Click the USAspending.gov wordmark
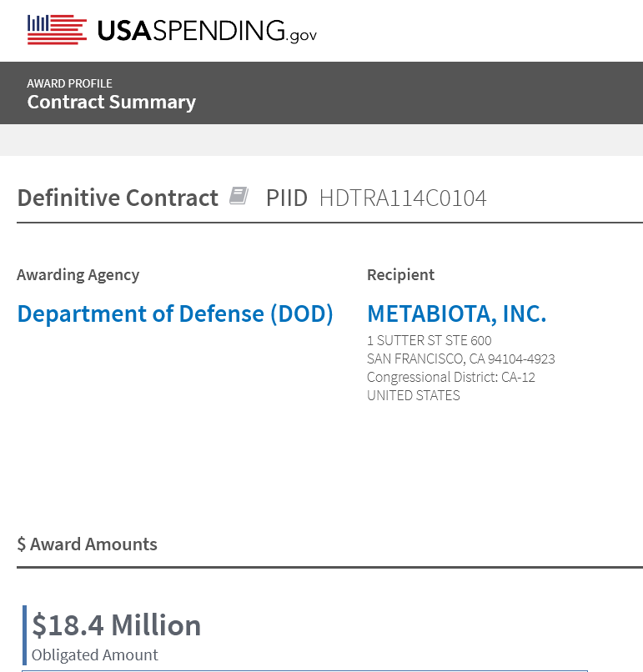This screenshot has height=672, width=643. [x=207, y=31]
